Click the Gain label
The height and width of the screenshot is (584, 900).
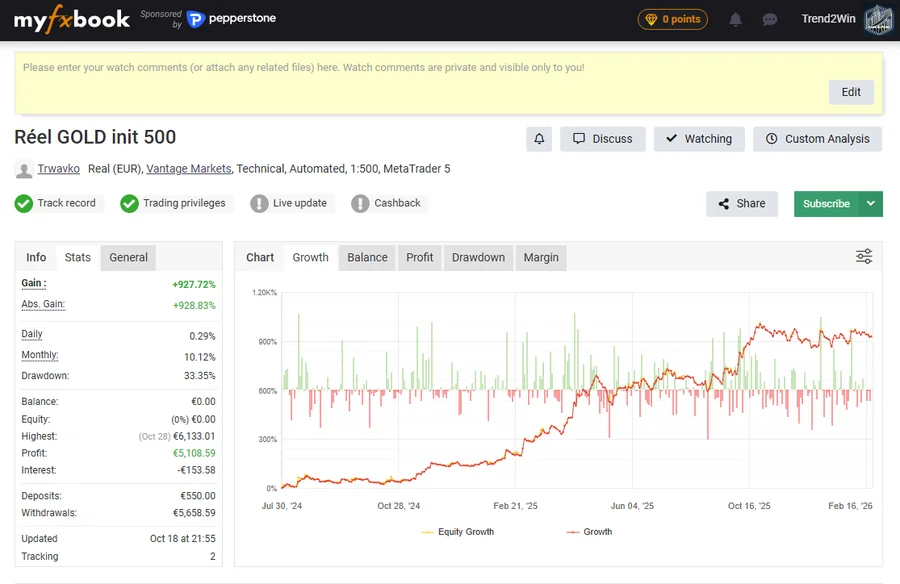[34, 283]
